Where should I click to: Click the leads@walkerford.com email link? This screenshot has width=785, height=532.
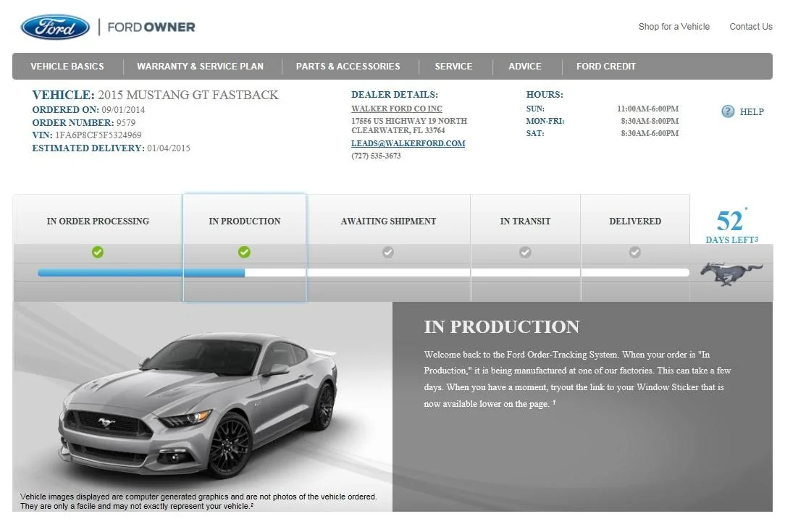click(x=408, y=143)
